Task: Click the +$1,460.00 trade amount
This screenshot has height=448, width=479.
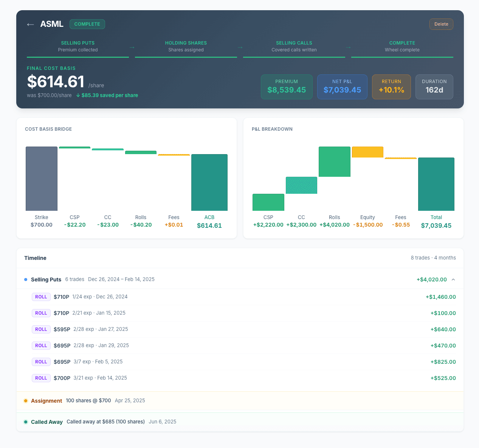Action: pos(441,297)
